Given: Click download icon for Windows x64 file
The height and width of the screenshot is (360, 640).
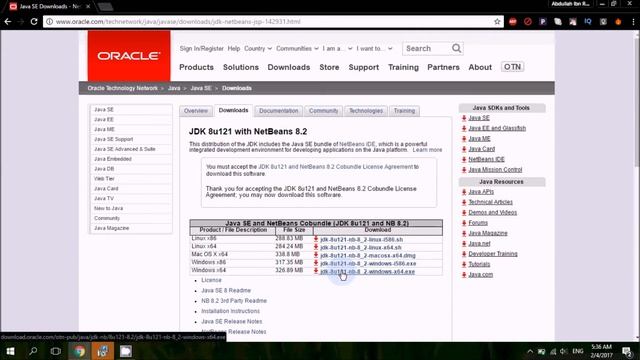Looking at the screenshot, I should [x=316, y=271].
